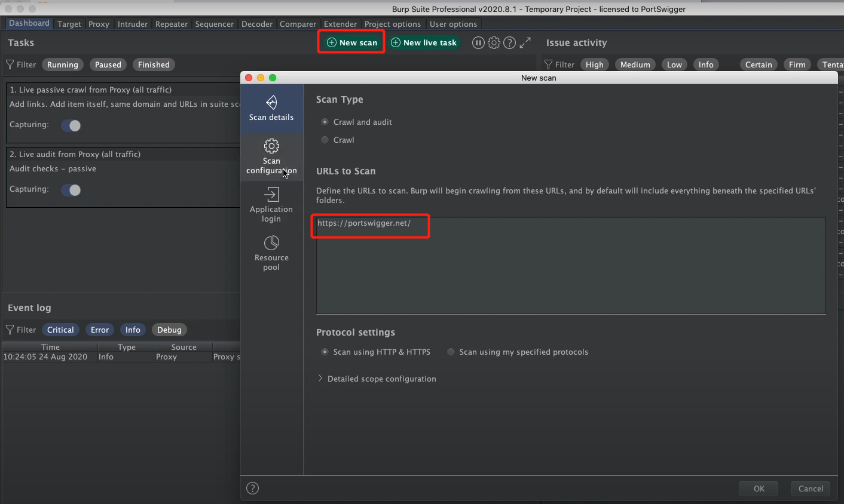The image size is (844, 504).
Task: Toggle Debug event log filter
Action: 169,330
